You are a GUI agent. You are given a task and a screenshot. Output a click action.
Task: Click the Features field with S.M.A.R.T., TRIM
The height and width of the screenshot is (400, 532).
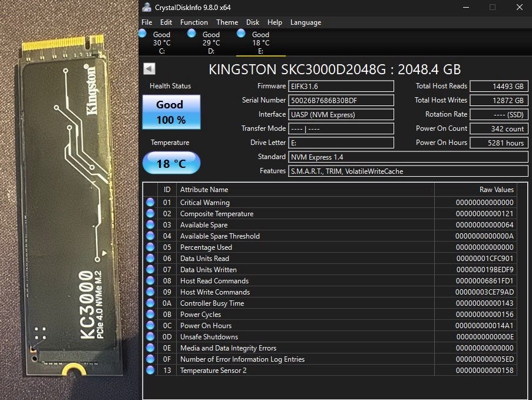[408, 171]
